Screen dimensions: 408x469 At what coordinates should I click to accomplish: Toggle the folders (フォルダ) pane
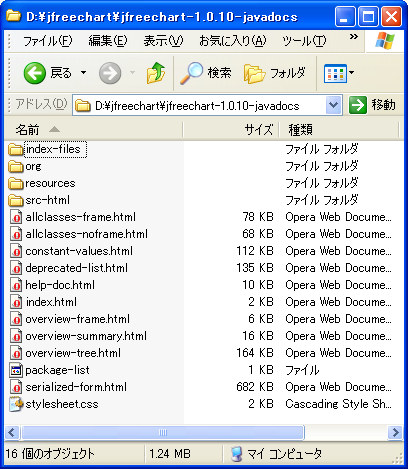point(275,73)
